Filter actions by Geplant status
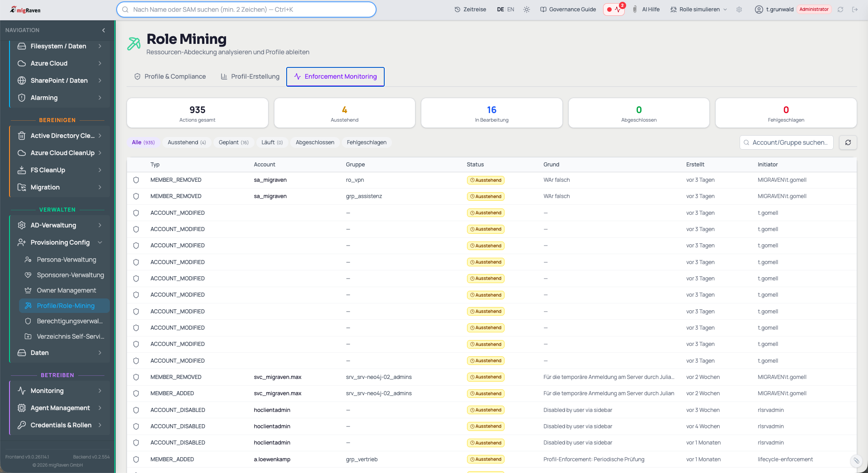 [233, 142]
